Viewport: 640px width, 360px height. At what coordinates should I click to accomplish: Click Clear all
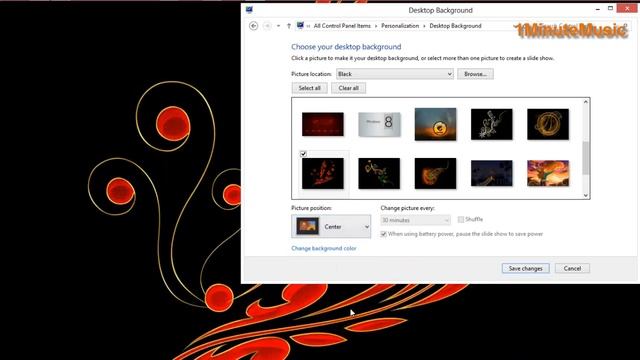pos(349,88)
